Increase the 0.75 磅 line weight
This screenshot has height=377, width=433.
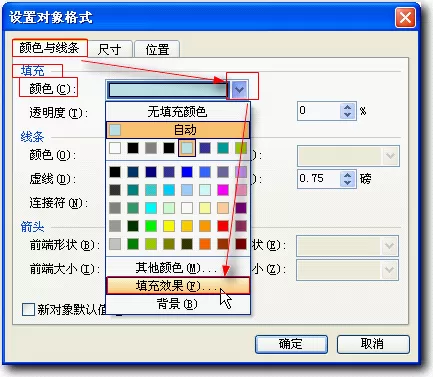pos(347,175)
